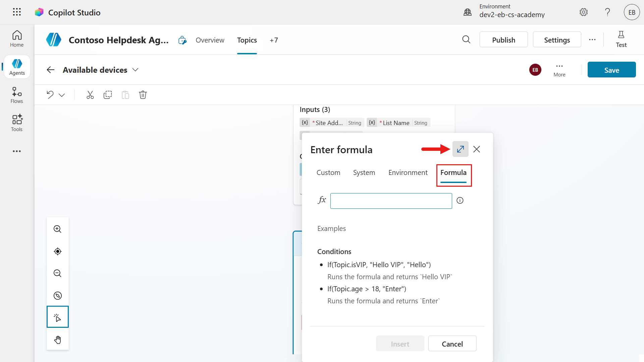
Task: Click the EB co-author avatar
Action: tap(535, 70)
